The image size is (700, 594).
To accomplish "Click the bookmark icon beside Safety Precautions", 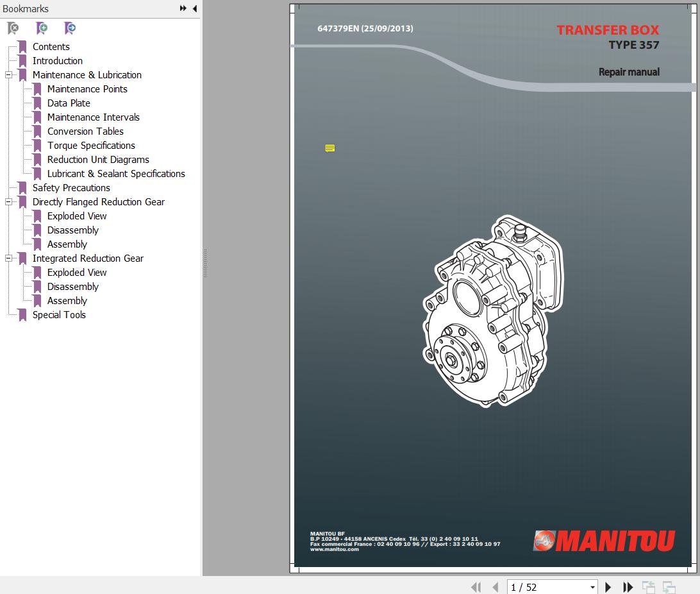I will click(22, 187).
